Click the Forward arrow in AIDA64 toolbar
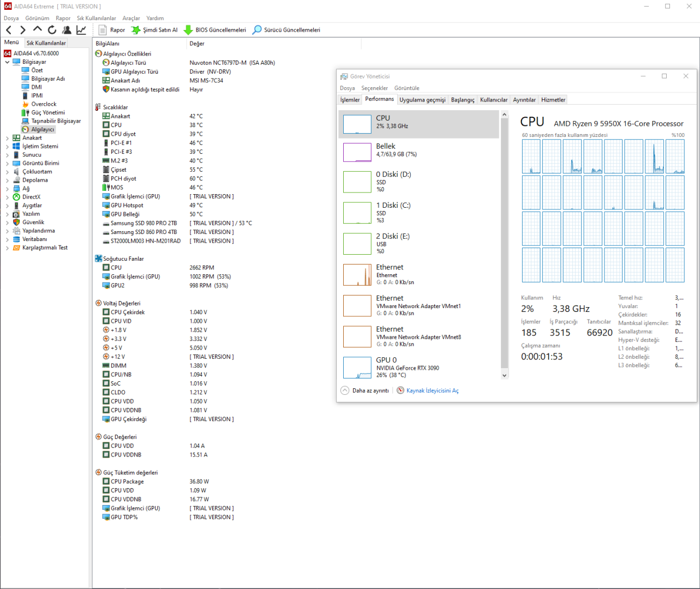700x589 pixels. pyautogui.click(x=23, y=30)
